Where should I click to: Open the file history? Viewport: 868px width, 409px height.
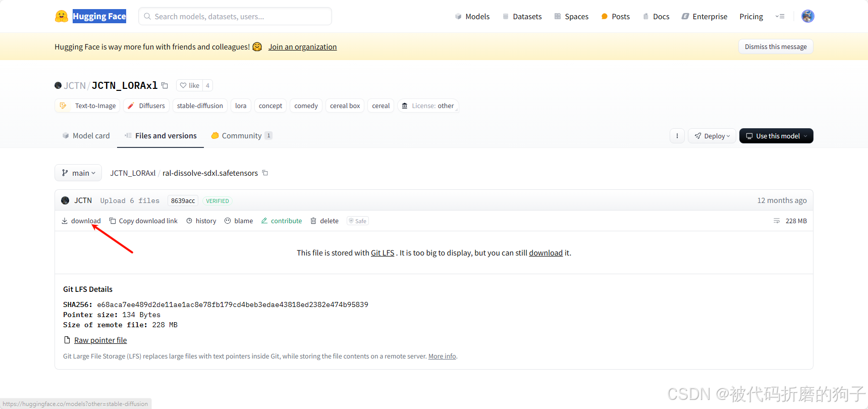click(x=201, y=221)
